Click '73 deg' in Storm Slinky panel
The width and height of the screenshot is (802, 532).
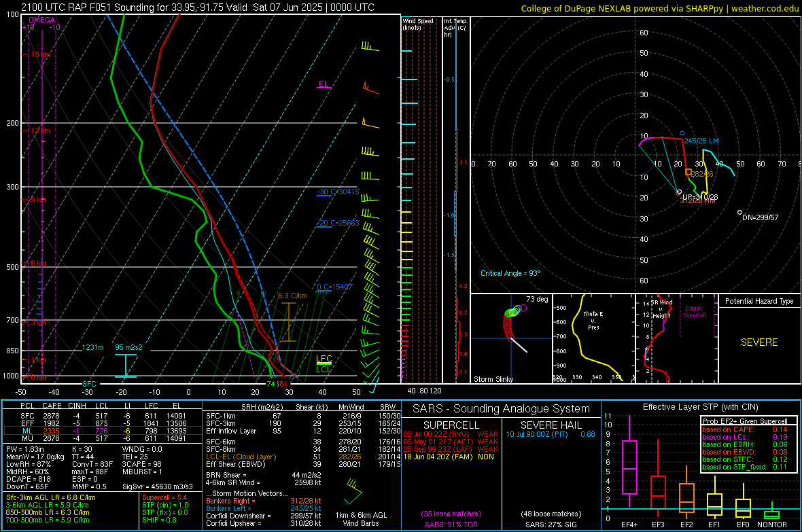click(x=537, y=299)
